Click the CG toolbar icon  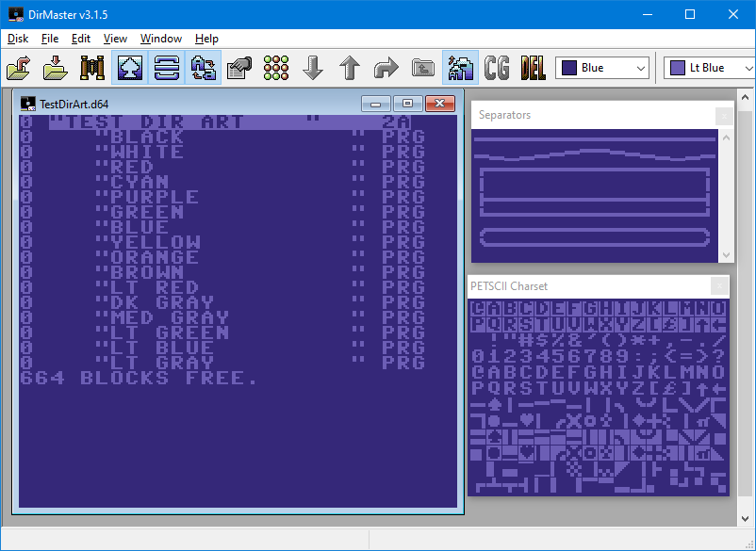[x=497, y=68]
